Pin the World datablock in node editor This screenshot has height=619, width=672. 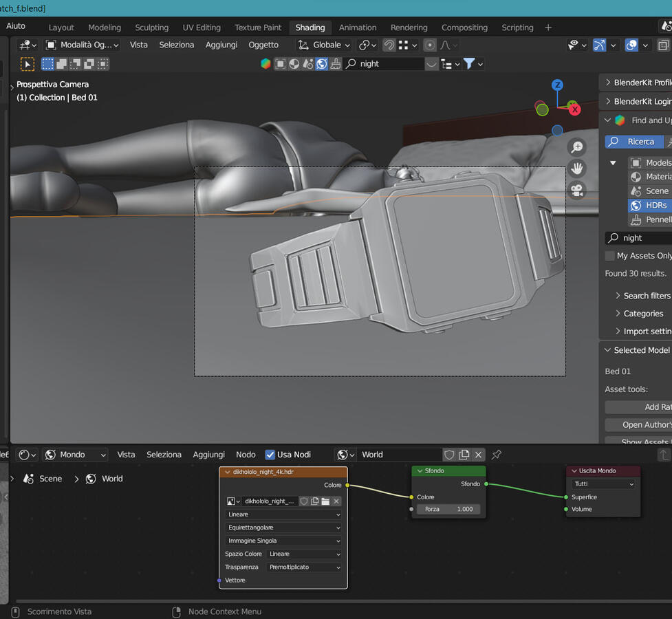click(x=497, y=455)
